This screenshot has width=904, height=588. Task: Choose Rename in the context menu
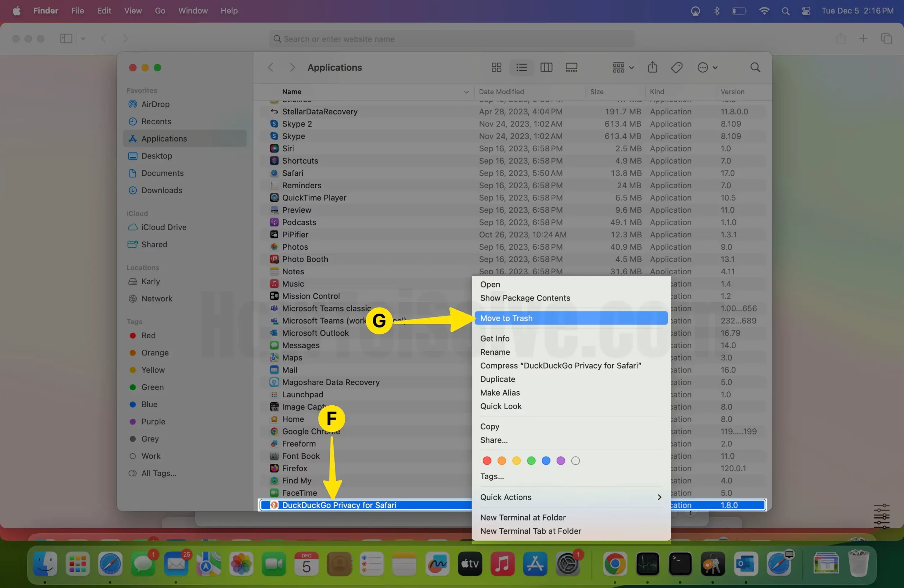(x=571, y=352)
